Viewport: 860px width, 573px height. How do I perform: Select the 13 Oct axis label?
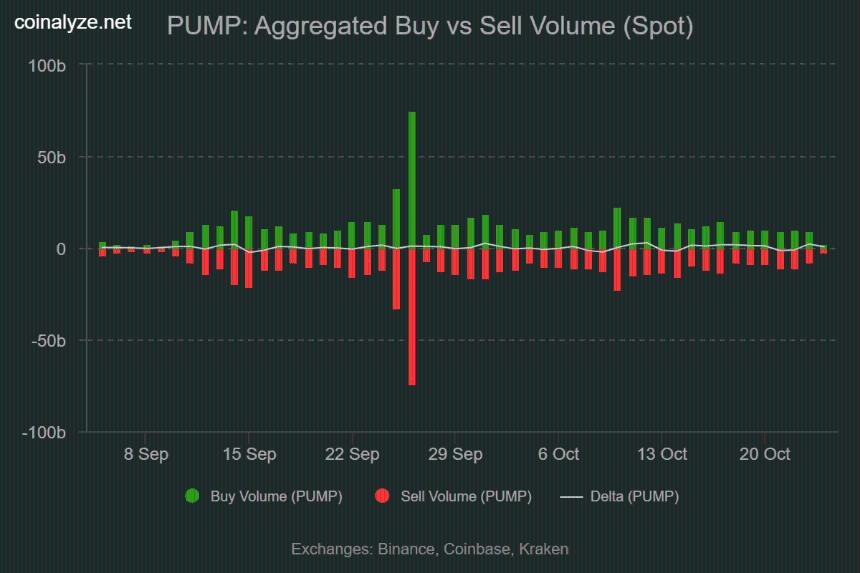click(661, 454)
